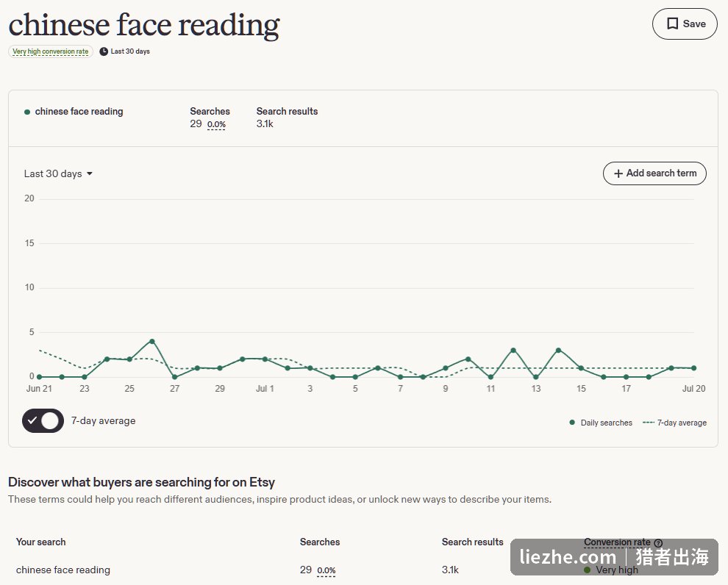Click the 7-day average dashed legend marker
728x585 pixels.
(x=649, y=422)
